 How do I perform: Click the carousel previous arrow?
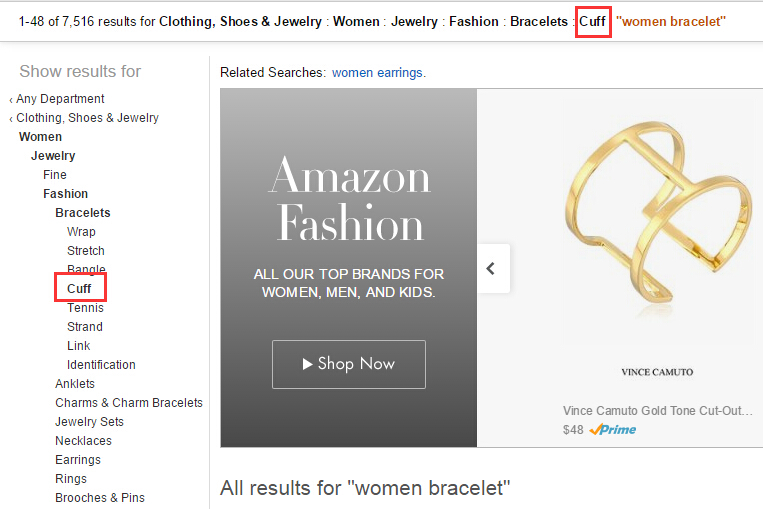pos(493,269)
